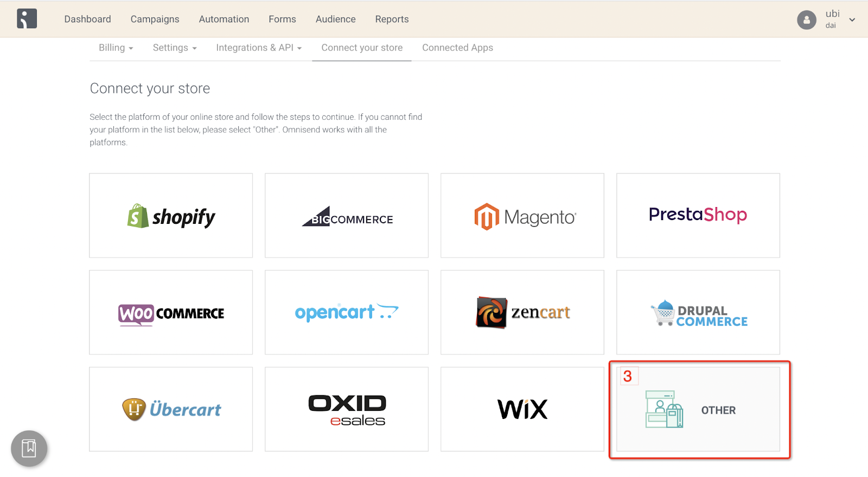
Task: Open the Audience section
Action: point(336,19)
